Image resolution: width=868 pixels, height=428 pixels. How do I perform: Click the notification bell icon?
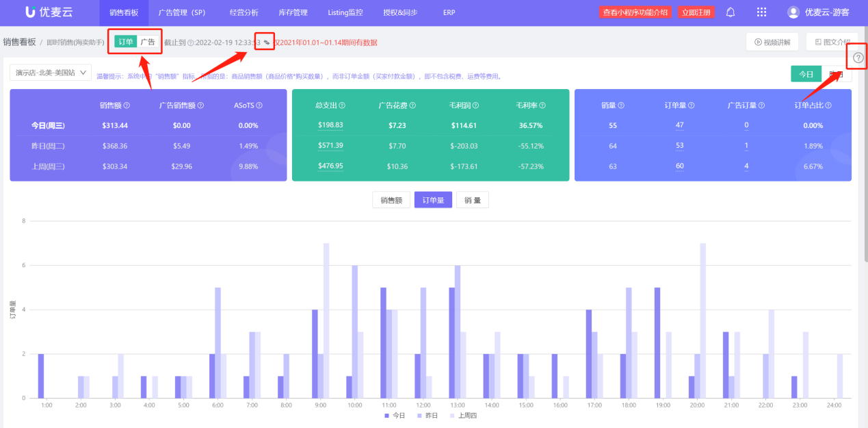tap(731, 12)
